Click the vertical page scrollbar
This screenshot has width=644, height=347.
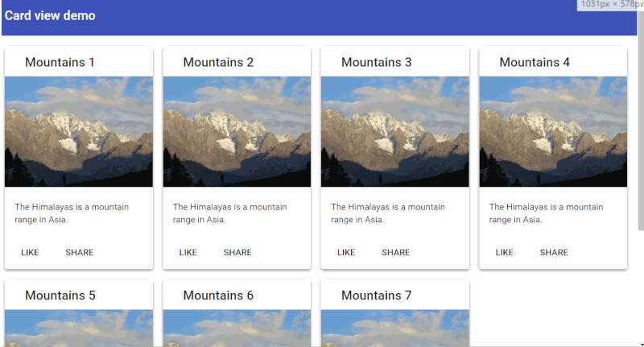tap(640, 161)
